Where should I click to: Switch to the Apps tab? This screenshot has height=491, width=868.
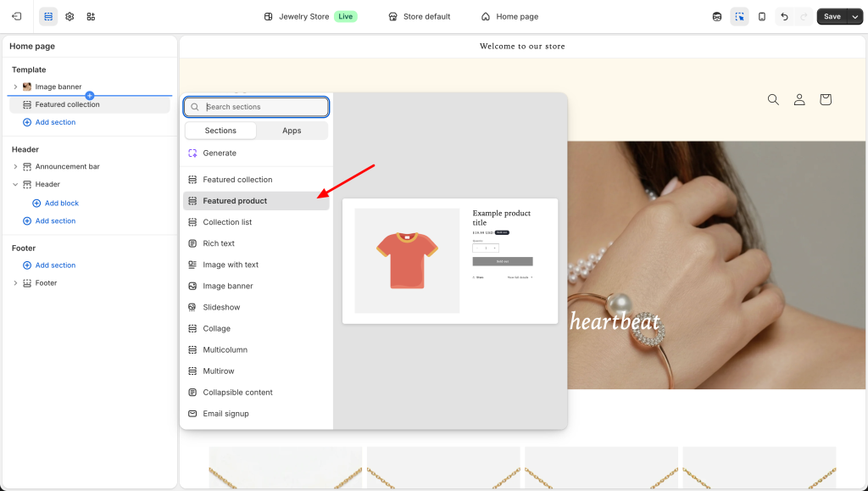pyautogui.click(x=292, y=131)
